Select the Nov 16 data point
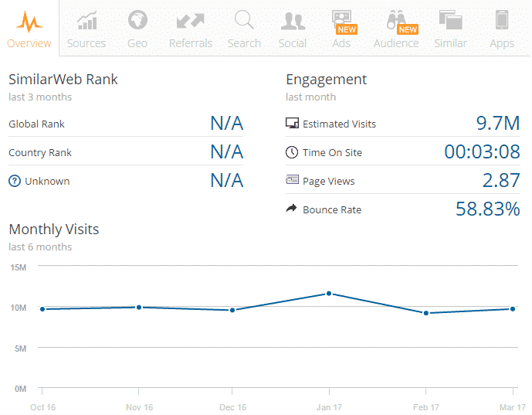 (x=138, y=307)
